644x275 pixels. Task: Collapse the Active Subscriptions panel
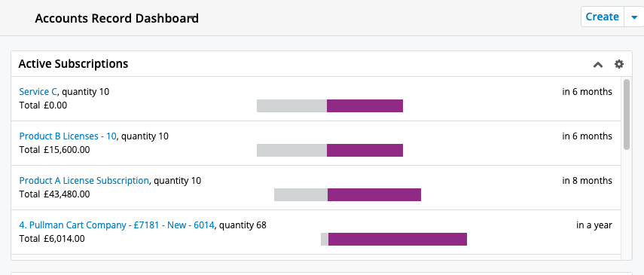[598, 65]
